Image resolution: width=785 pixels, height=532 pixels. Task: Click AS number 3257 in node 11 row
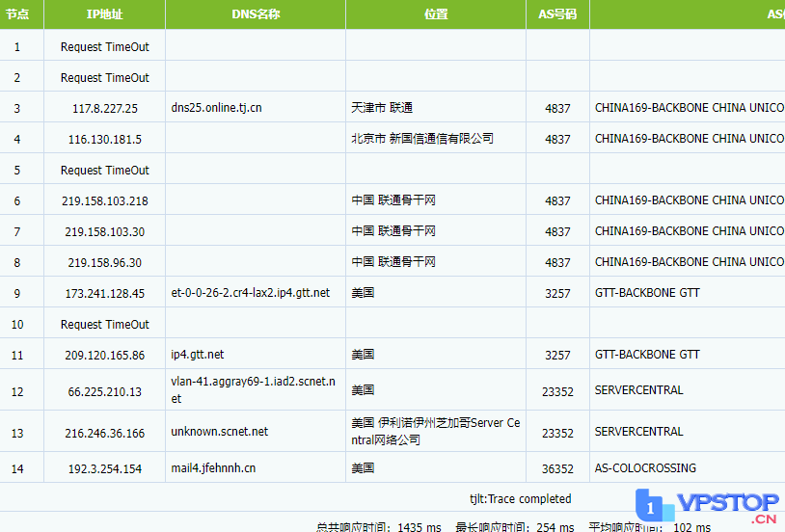(557, 356)
